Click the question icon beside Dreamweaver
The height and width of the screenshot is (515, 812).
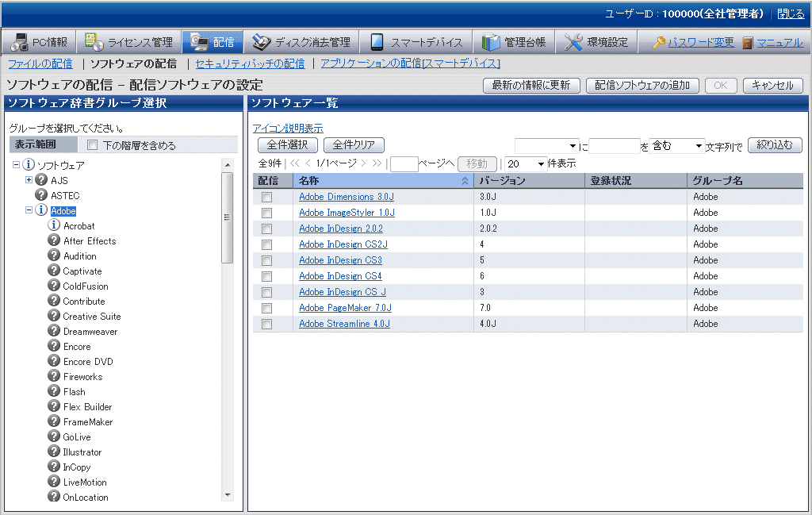click(54, 330)
